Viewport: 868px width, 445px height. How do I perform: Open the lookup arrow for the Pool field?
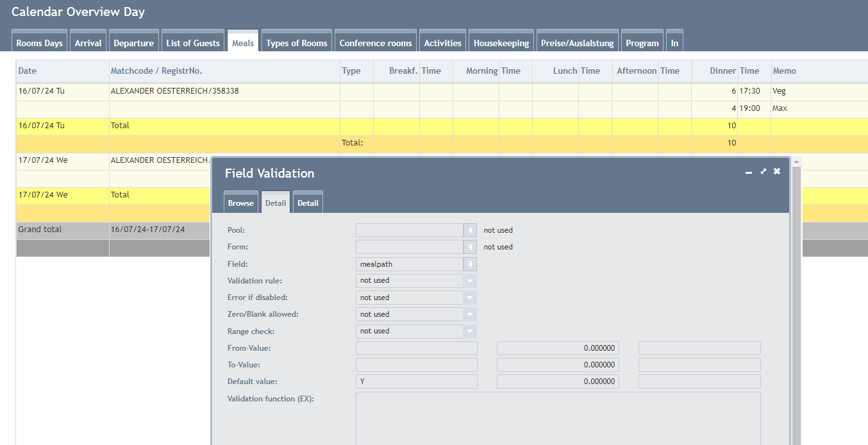coord(470,230)
